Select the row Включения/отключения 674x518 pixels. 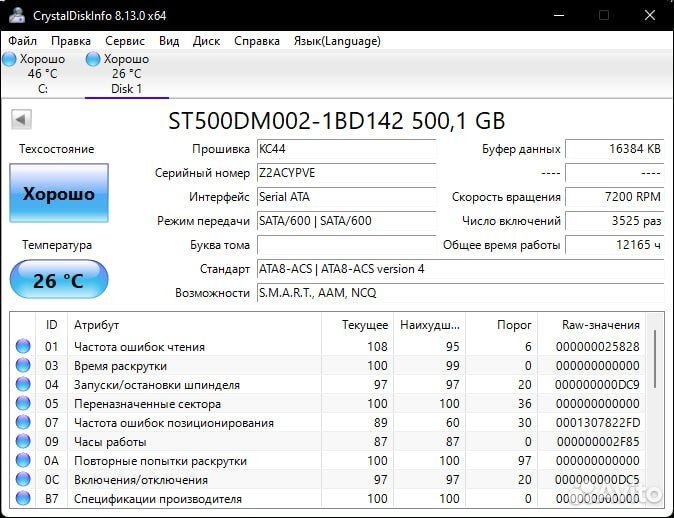(x=328, y=480)
